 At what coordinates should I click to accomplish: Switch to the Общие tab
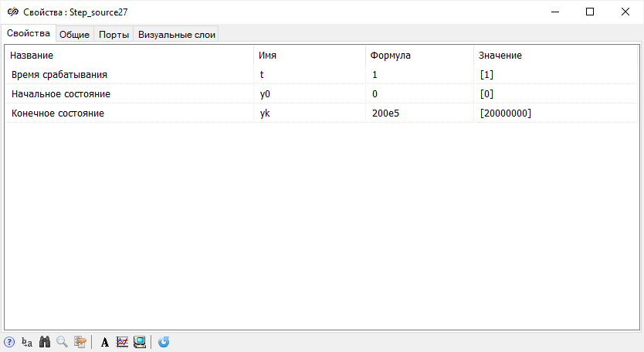(75, 34)
